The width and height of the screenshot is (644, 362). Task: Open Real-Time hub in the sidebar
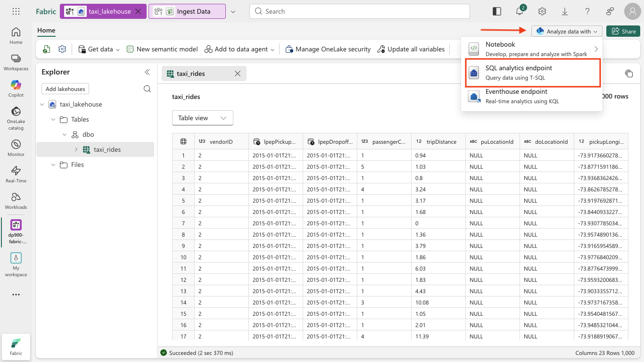coord(16,174)
